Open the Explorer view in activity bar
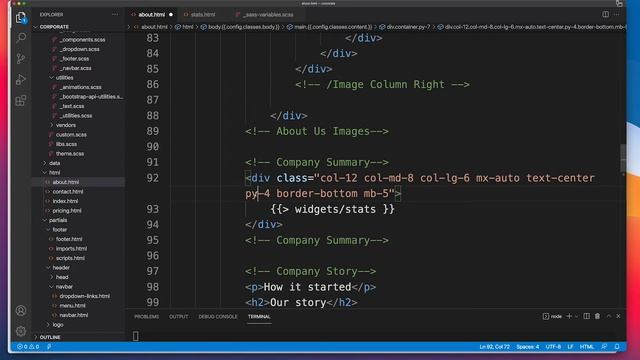 (21, 17)
